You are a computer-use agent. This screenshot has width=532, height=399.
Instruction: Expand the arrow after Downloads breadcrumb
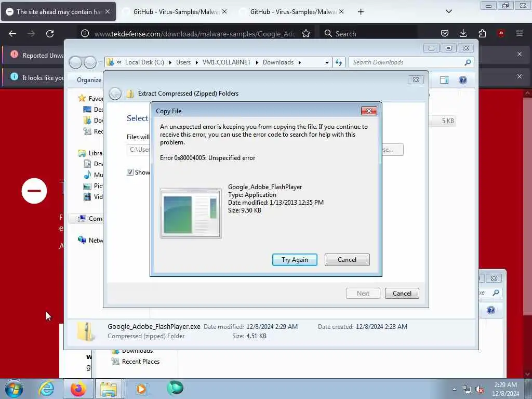click(x=300, y=62)
